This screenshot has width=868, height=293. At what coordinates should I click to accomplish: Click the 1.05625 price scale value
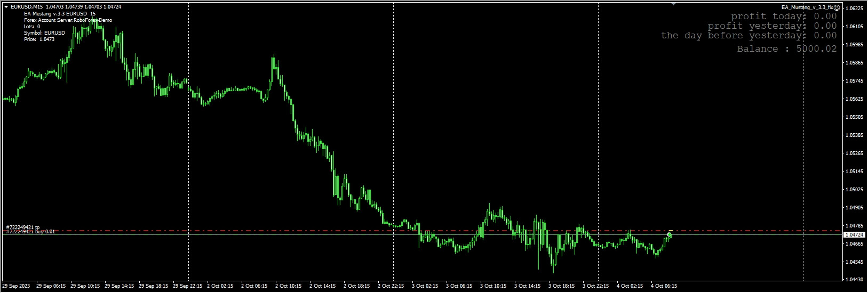coord(855,99)
